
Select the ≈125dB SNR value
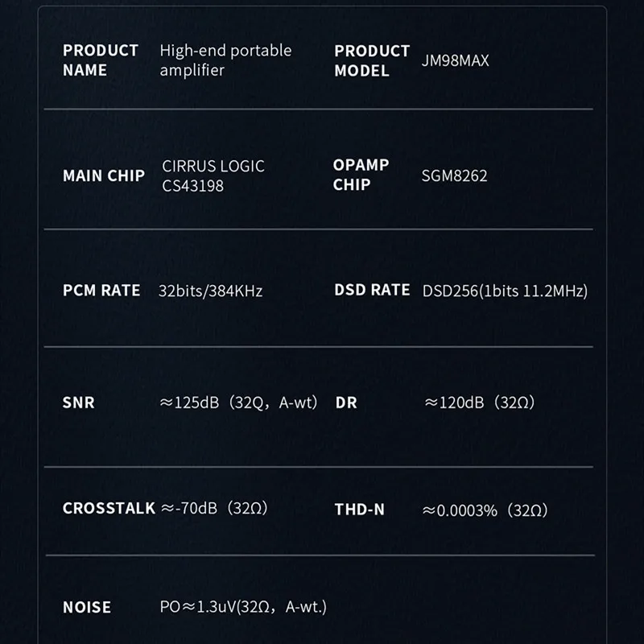[x=239, y=402]
